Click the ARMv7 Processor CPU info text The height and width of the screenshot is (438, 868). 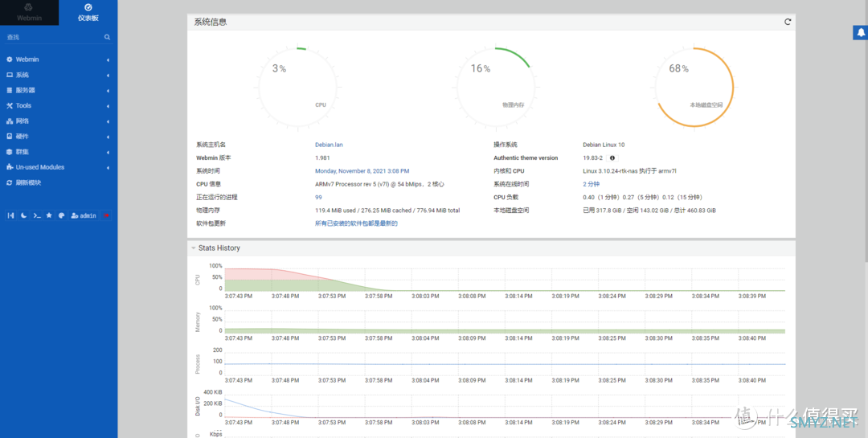(379, 184)
